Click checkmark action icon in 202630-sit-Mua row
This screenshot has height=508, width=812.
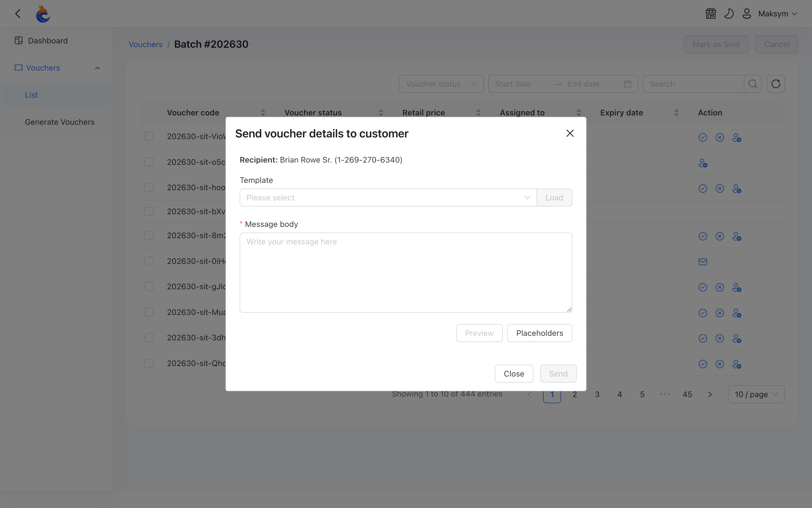coord(703,313)
